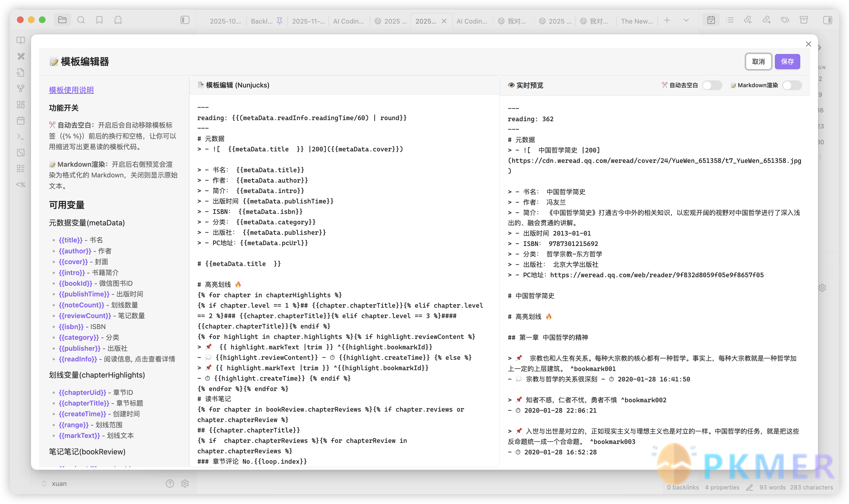
Task: Open the calendar icon in right toolbar
Action: click(711, 20)
